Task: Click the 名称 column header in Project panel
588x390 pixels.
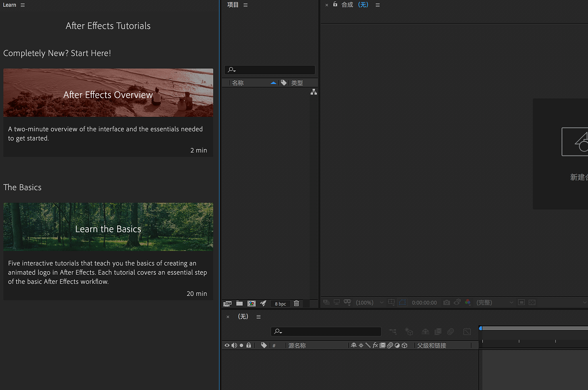Action: 238,83
